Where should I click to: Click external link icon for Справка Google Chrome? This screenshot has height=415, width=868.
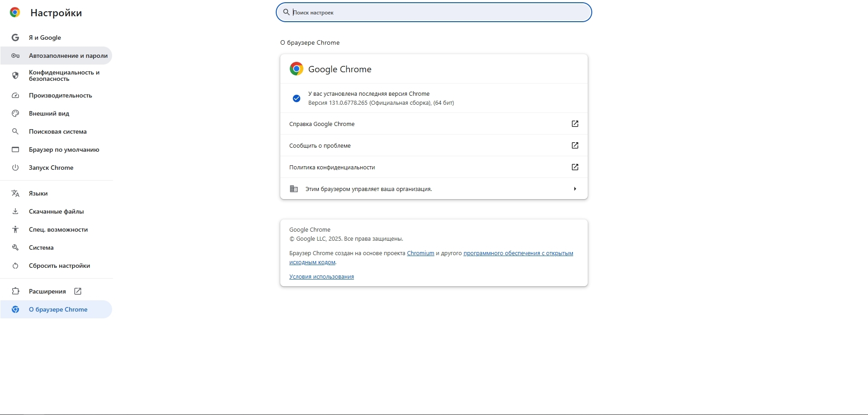point(575,124)
